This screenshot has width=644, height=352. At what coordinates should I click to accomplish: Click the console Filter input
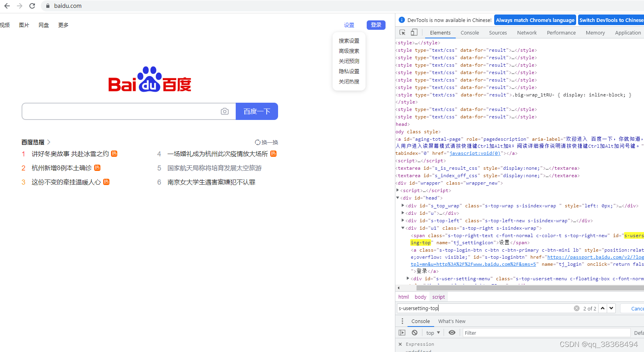pyautogui.click(x=546, y=333)
